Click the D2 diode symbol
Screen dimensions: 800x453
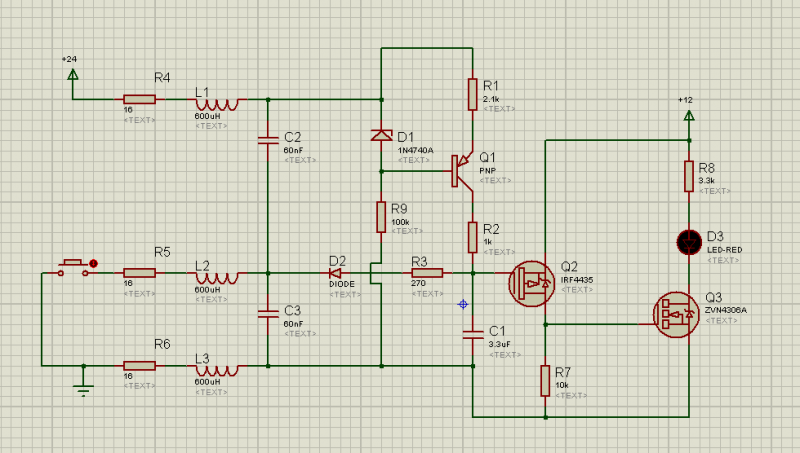(x=337, y=272)
